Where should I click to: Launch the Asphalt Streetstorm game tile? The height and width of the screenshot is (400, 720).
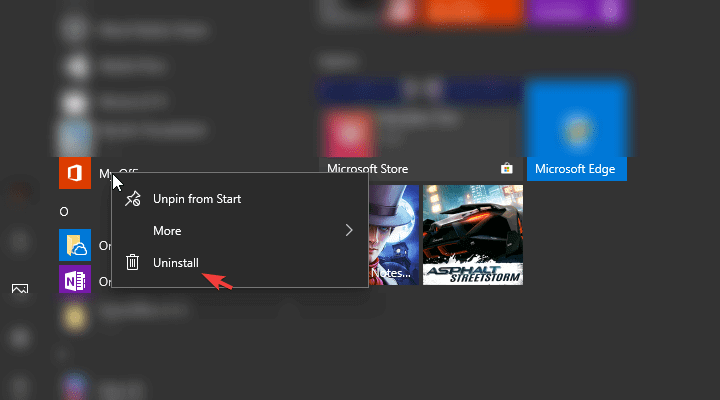[472, 235]
